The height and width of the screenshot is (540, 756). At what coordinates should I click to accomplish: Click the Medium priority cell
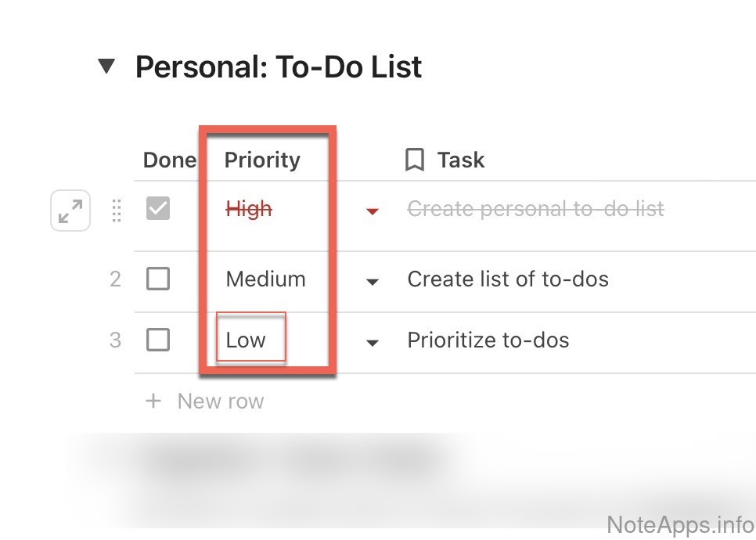265,279
